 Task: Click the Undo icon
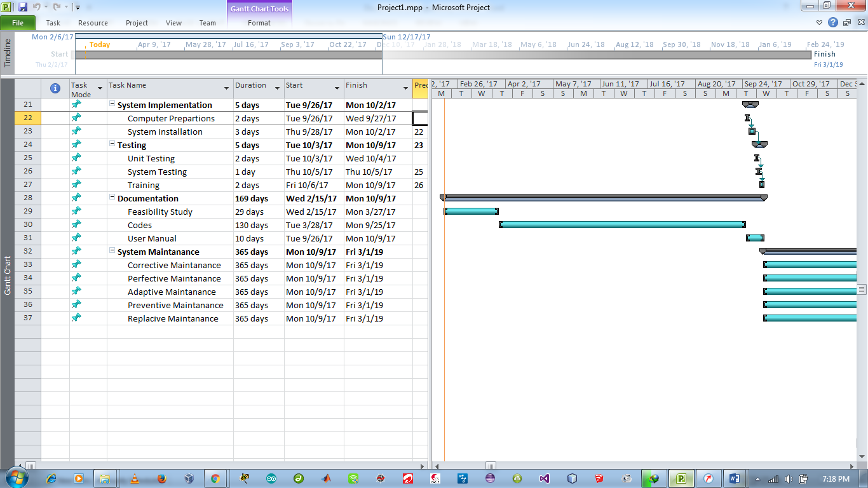[x=36, y=7]
